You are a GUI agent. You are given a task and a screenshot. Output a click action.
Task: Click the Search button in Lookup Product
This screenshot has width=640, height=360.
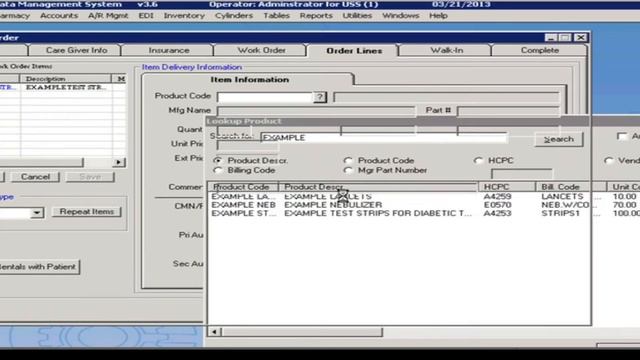[x=559, y=139]
